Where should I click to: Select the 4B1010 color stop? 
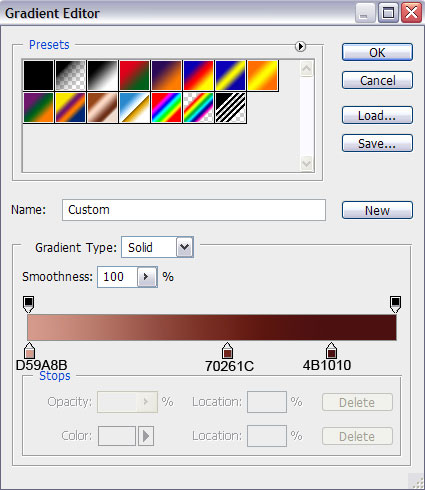click(331, 350)
